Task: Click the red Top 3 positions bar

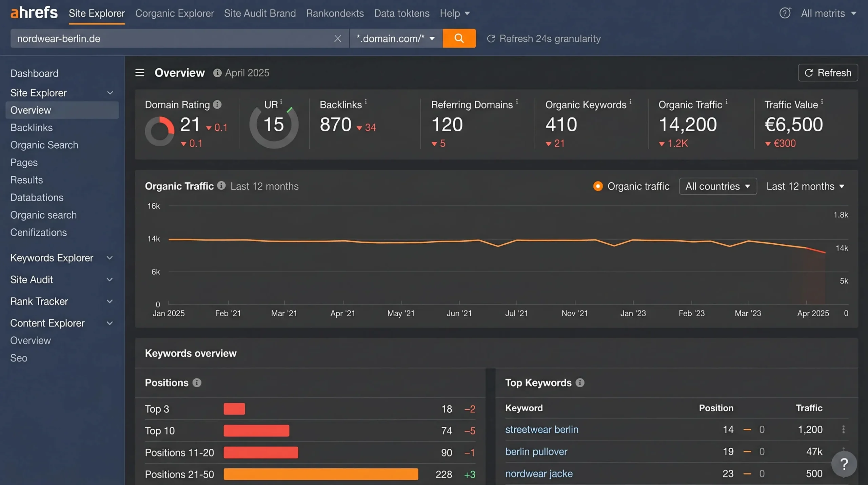Action: (234, 409)
